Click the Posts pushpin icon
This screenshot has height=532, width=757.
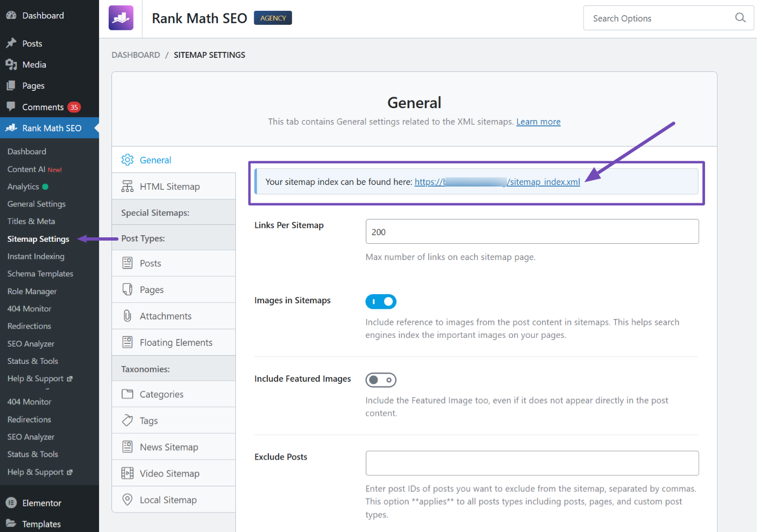[11, 43]
